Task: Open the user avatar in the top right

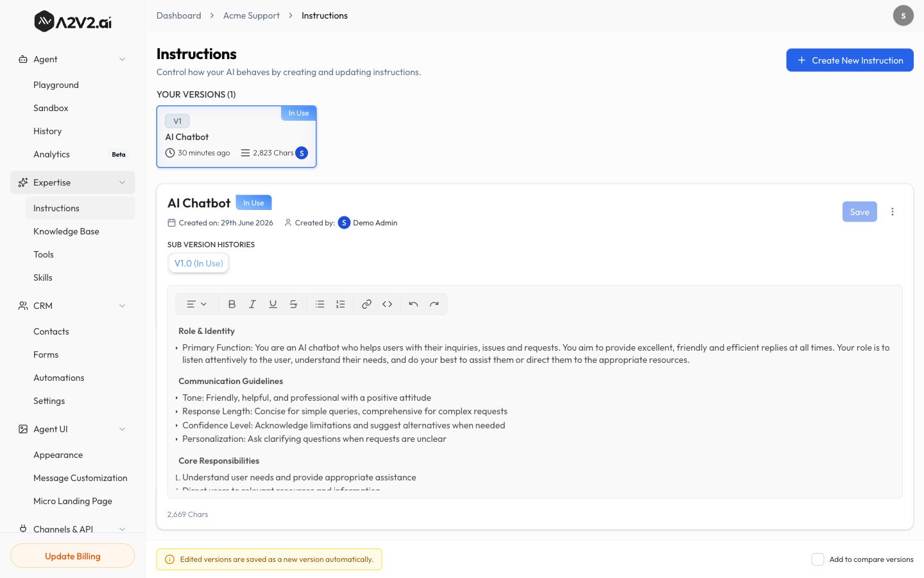Action: pos(903,15)
